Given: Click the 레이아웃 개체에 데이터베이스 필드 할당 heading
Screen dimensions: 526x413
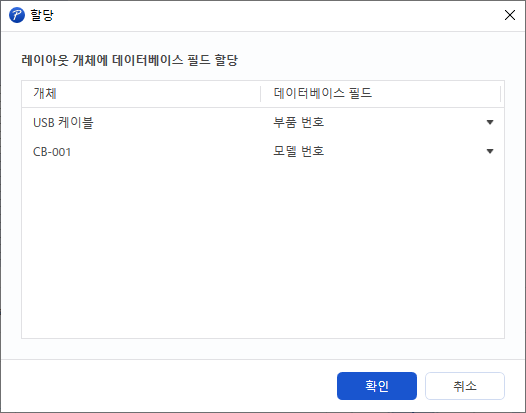Looking at the screenshot, I should (129, 60).
